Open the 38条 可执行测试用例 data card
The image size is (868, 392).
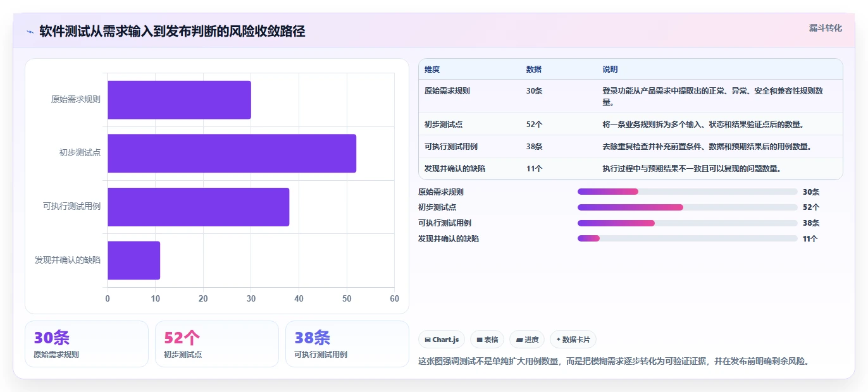[x=347, y=344]
